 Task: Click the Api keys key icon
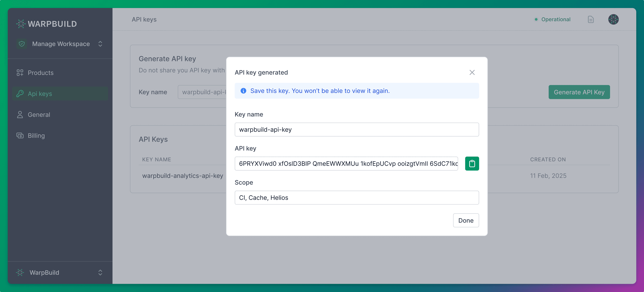[x=20, y=94]
